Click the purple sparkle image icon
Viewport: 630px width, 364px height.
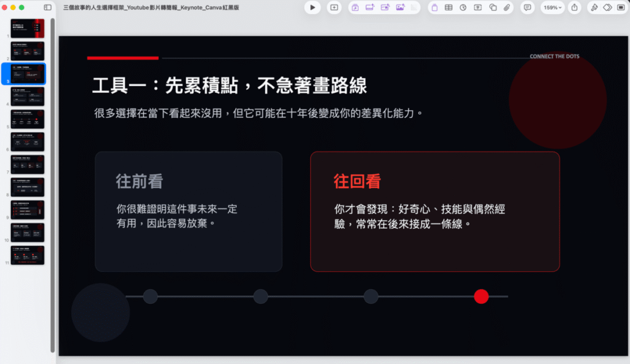click(400, 7)
